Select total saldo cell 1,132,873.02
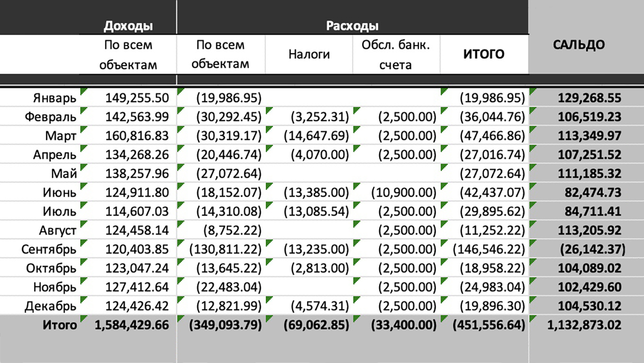 584,325
